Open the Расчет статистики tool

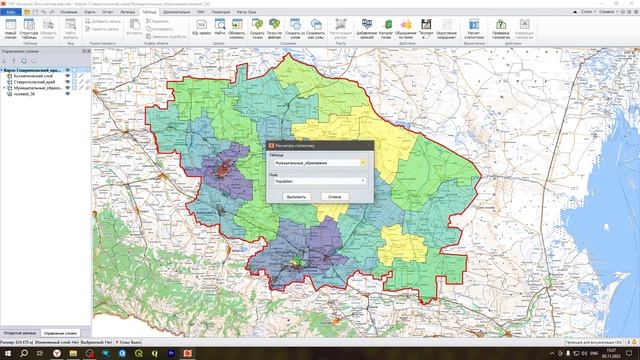(474, 29)
